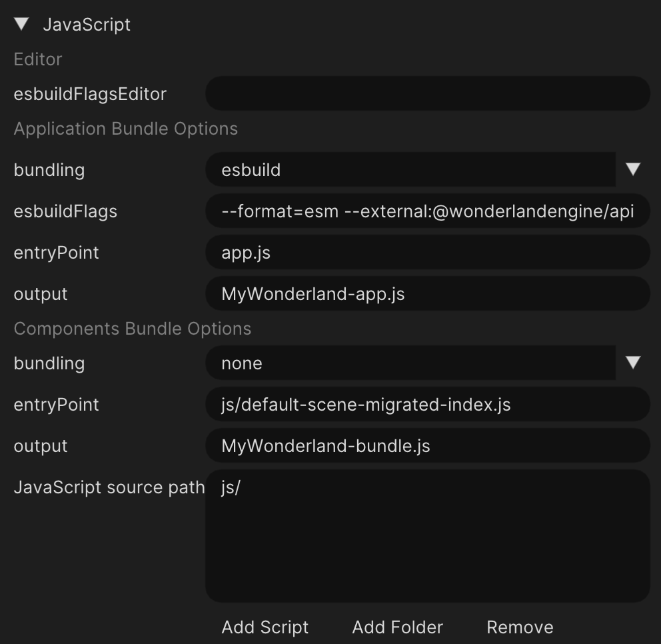Click the dropdown arrow next to none
Screen dimensions: 661x644
[633, 363]
